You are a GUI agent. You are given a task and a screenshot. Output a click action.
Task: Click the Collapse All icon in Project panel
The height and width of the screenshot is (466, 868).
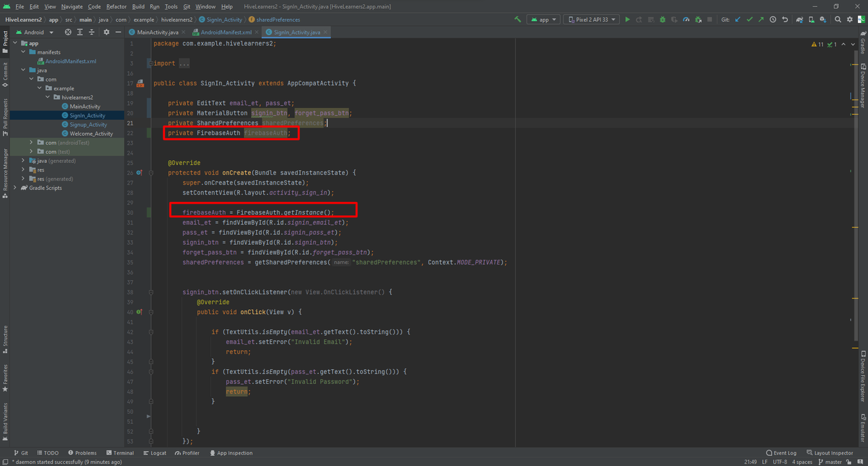click(x=92, y=32)
